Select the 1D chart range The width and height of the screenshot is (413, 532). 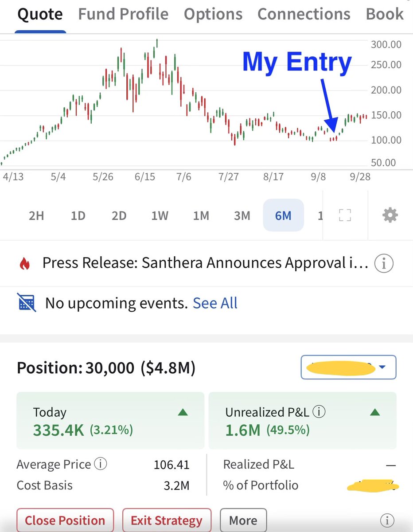tap(78, 216)
